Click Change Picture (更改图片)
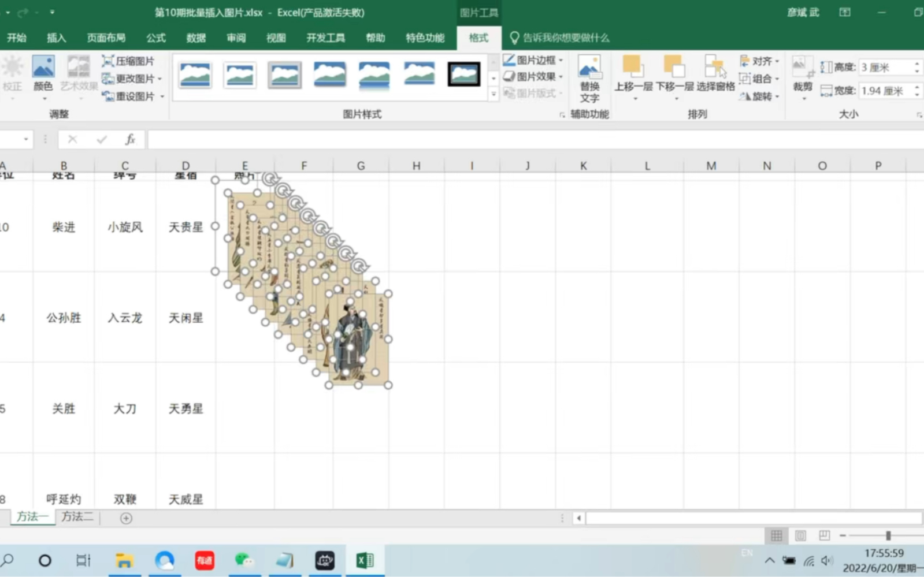The height and width of the screenshot is (577, 924). point(131,79)
